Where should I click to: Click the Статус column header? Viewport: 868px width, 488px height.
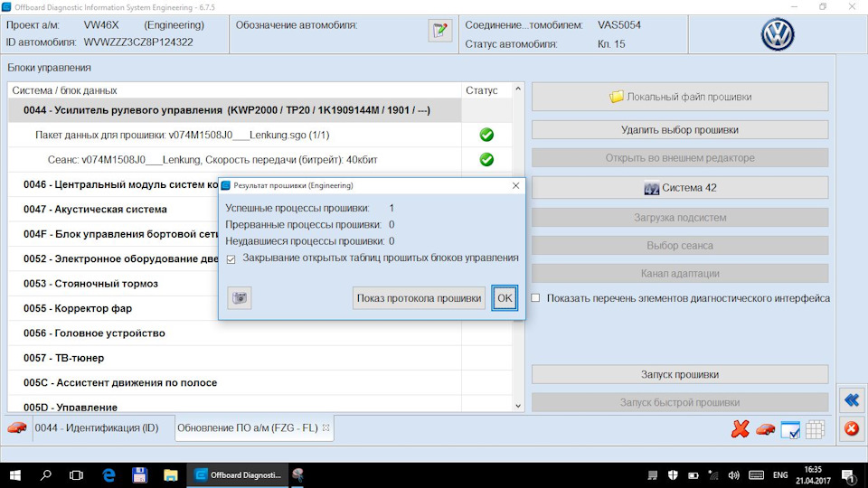pyautogui.click(x=486, y=90)
